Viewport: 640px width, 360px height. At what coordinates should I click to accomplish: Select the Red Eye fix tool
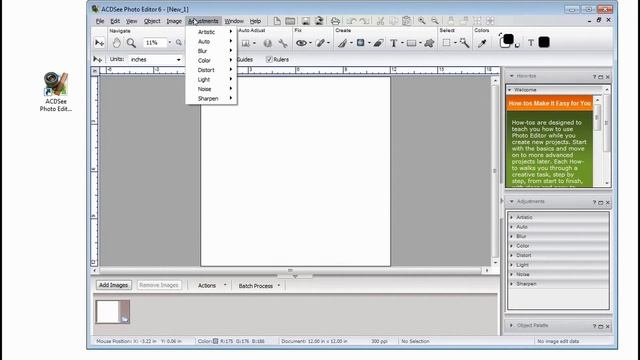click(x=301, y=43)
